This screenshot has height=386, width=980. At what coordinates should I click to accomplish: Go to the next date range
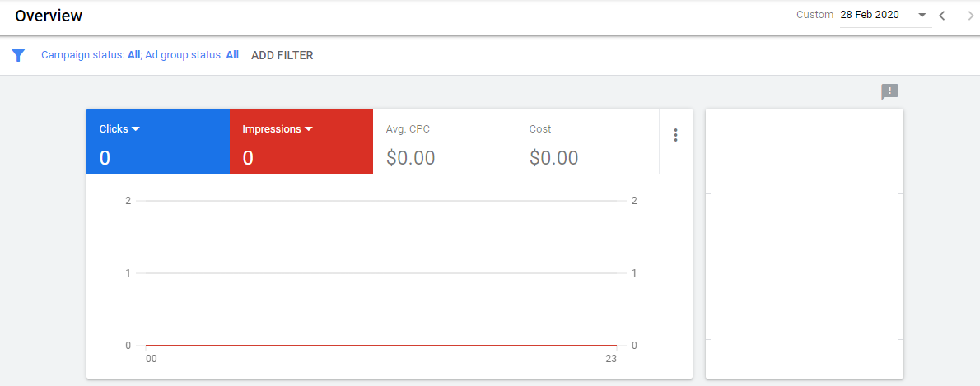click(970, 15)
